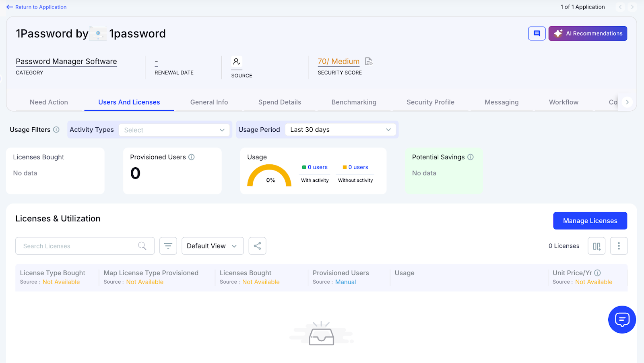Open the Activity Types Select dropdown
Viewport: 644px width, 363px height.
(x=174, y=130)
